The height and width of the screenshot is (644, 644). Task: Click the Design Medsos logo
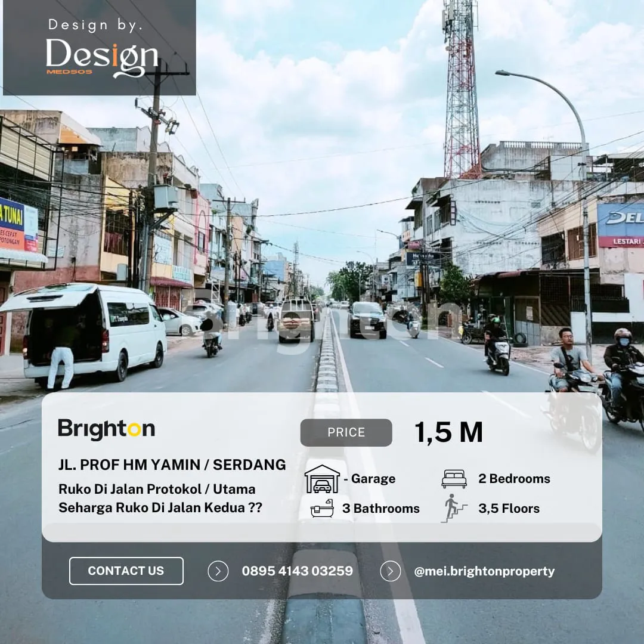coord(102,58)
